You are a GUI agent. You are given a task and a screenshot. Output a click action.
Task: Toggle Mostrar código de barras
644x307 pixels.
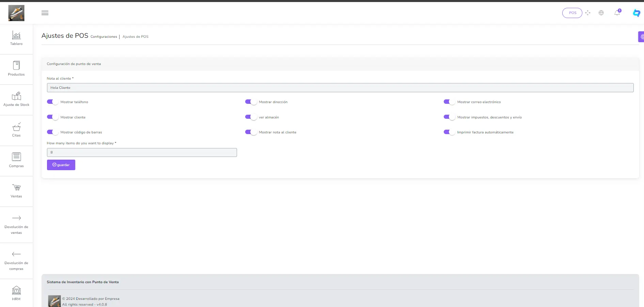pos(52,132)
